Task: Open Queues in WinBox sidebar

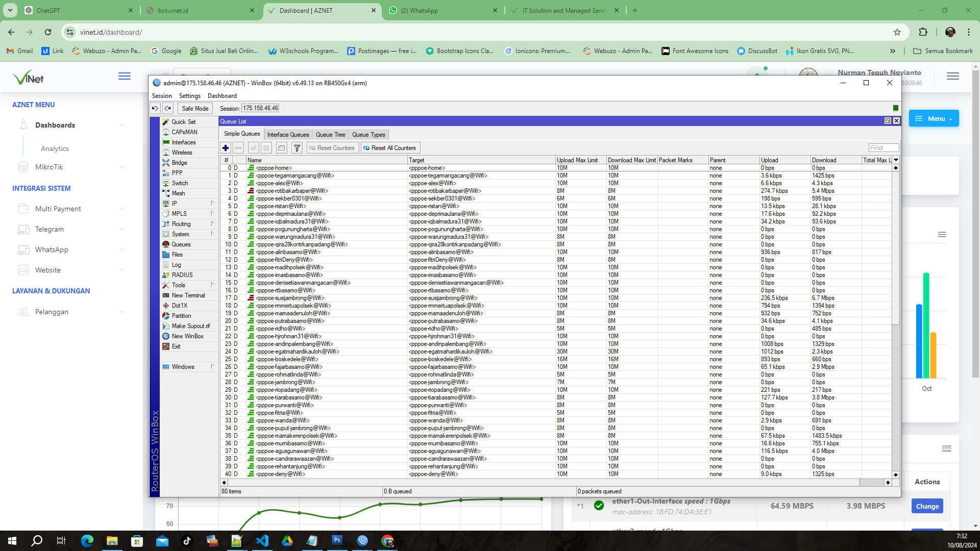Action: [181, 244]
